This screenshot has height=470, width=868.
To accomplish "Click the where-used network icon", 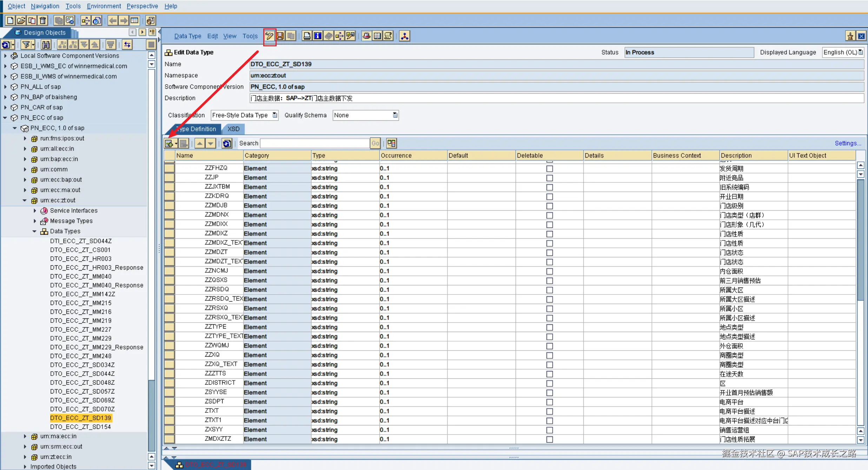I will 404,36.
